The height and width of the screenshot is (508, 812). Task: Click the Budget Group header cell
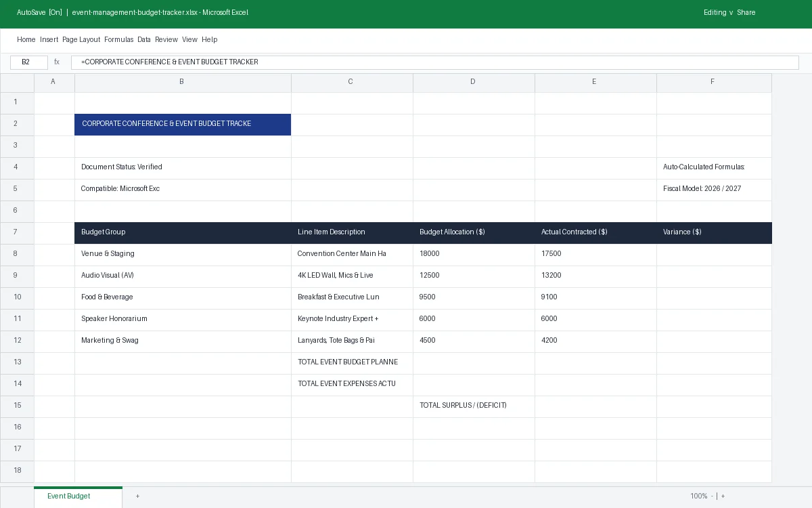(183, 233)
